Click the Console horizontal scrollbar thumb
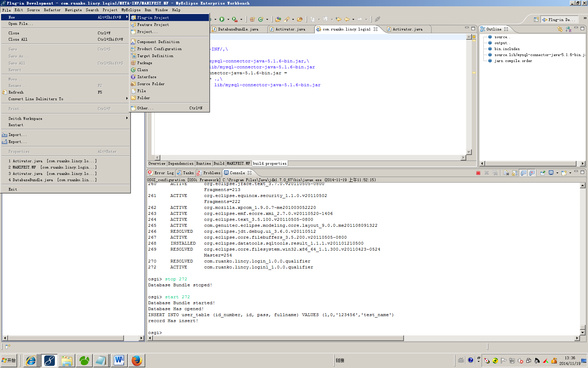 tap(278, 338)
